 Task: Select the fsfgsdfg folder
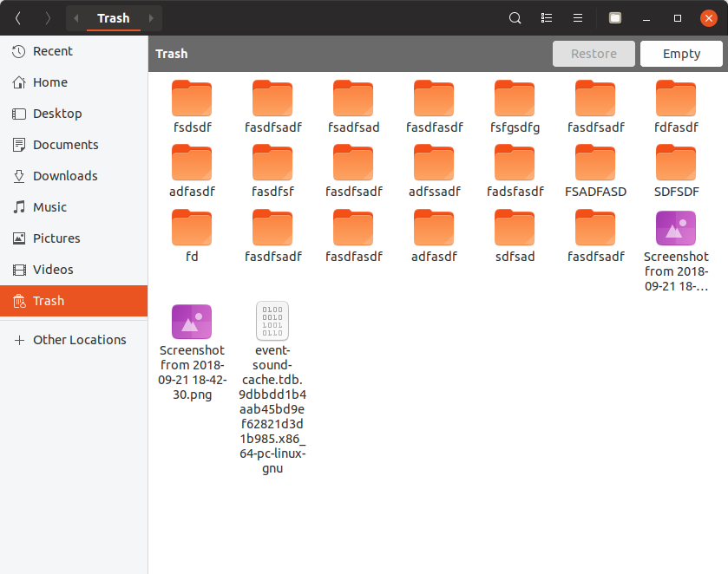(x=515, y=107)
